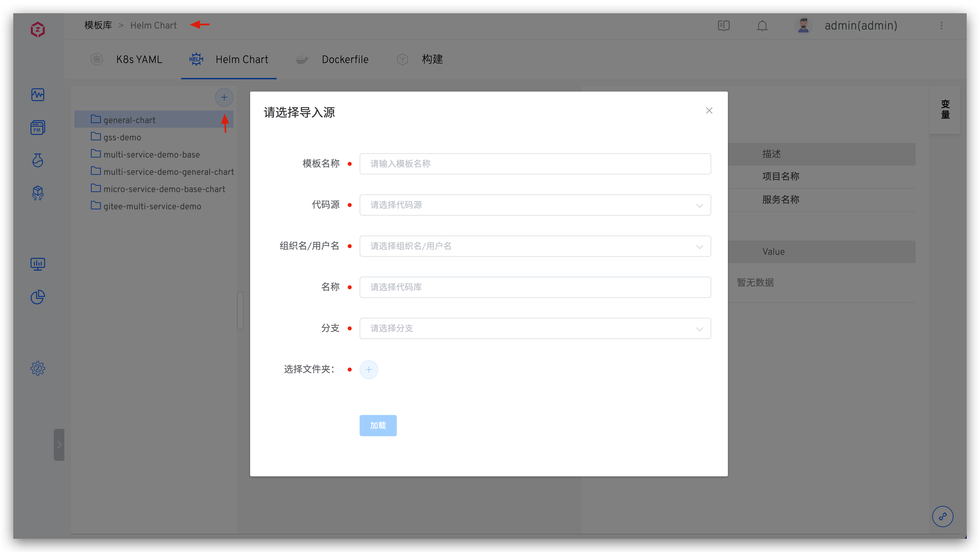This screenshot has width=980, height=552.
Task: Select the gss-demo folder
Action: [122, 137]
